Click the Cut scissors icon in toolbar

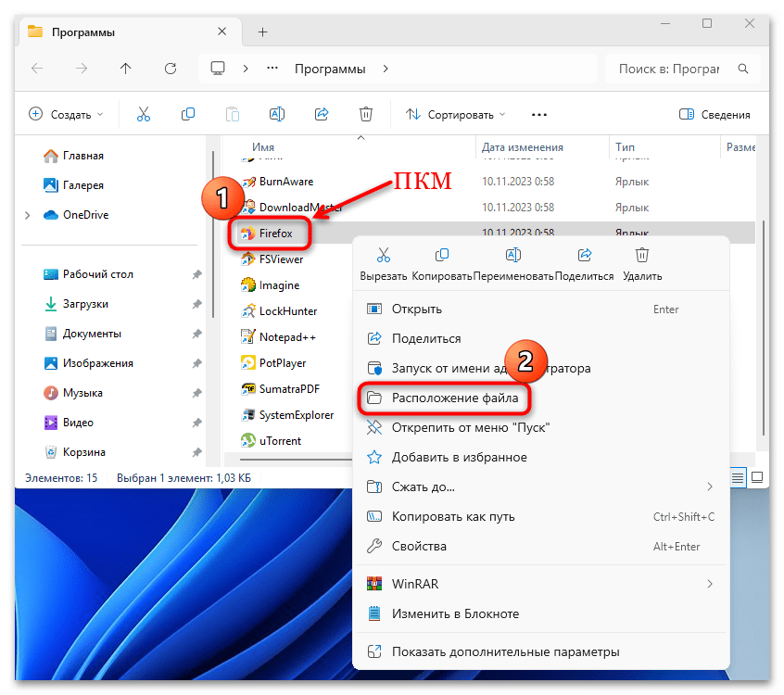coord(144,115)
